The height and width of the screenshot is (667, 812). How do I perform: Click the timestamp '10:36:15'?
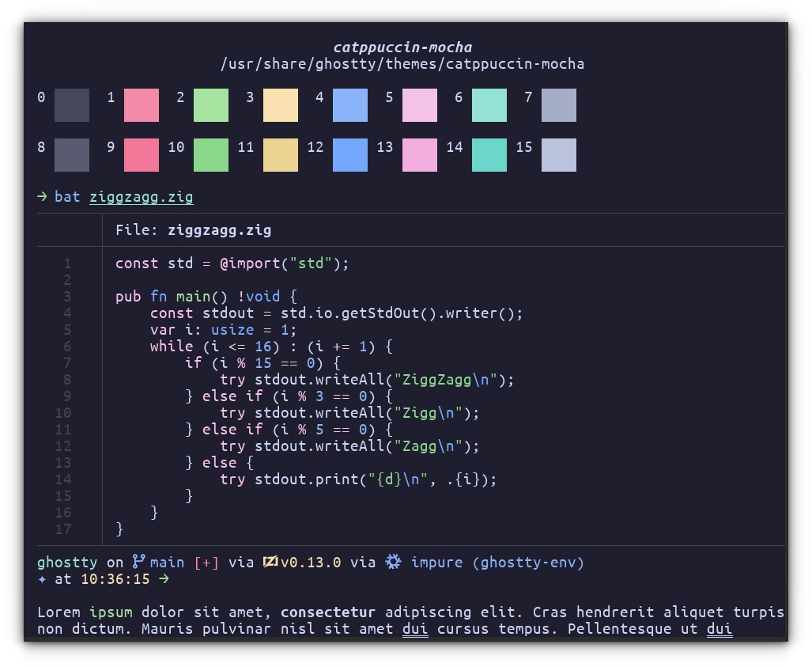click(115, 579)
